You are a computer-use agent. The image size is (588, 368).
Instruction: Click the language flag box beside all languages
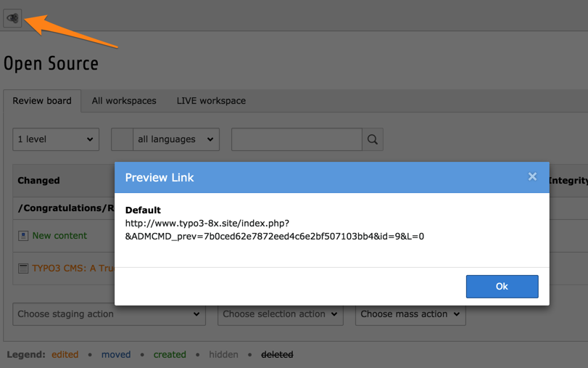tap(122, 139)
